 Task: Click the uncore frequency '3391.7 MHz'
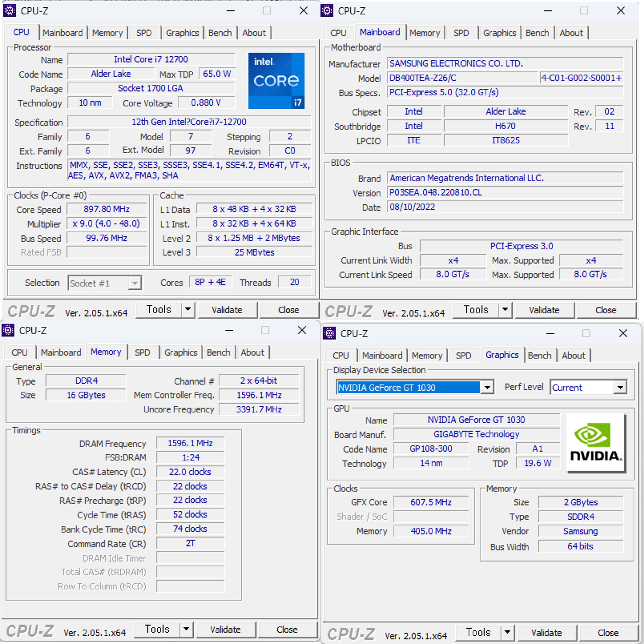(x=259, y=409)
